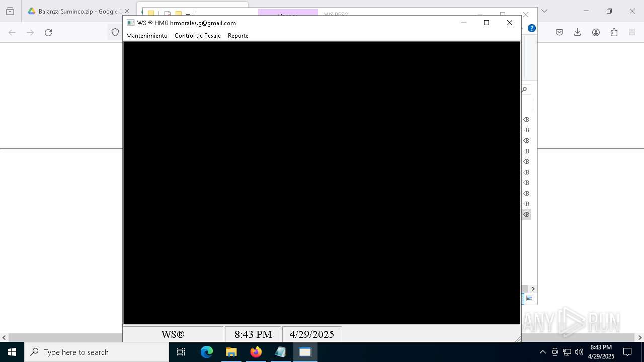Open Firefox downloads panel
This screenshot has width=644, height=362.
click(x=578, y=32)
